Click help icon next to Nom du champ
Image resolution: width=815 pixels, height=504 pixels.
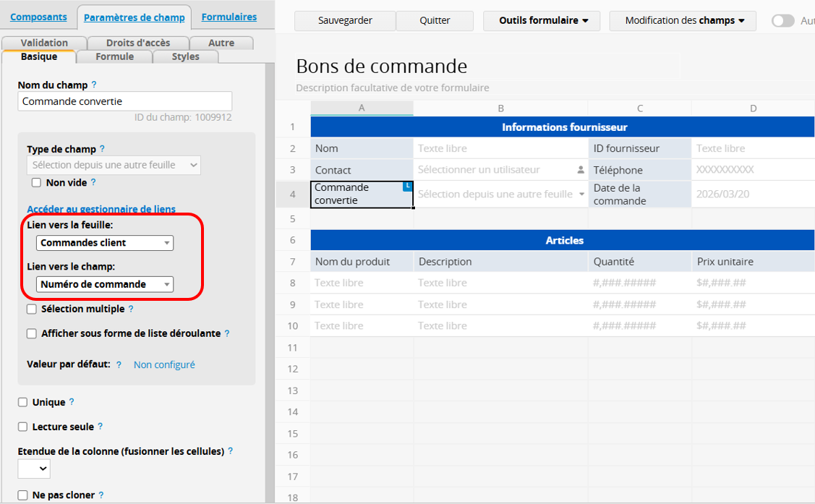click(94, 85)
